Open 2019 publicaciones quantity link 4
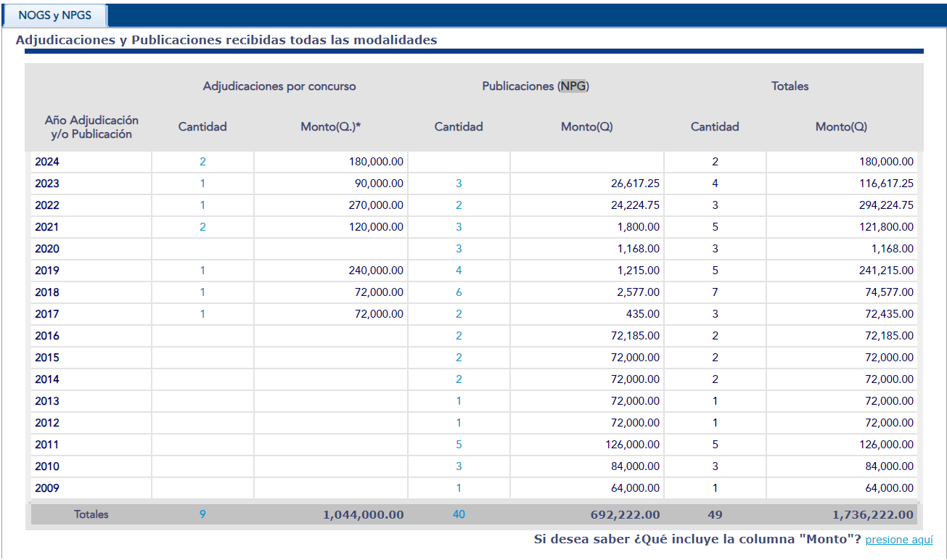 point(459,271)
